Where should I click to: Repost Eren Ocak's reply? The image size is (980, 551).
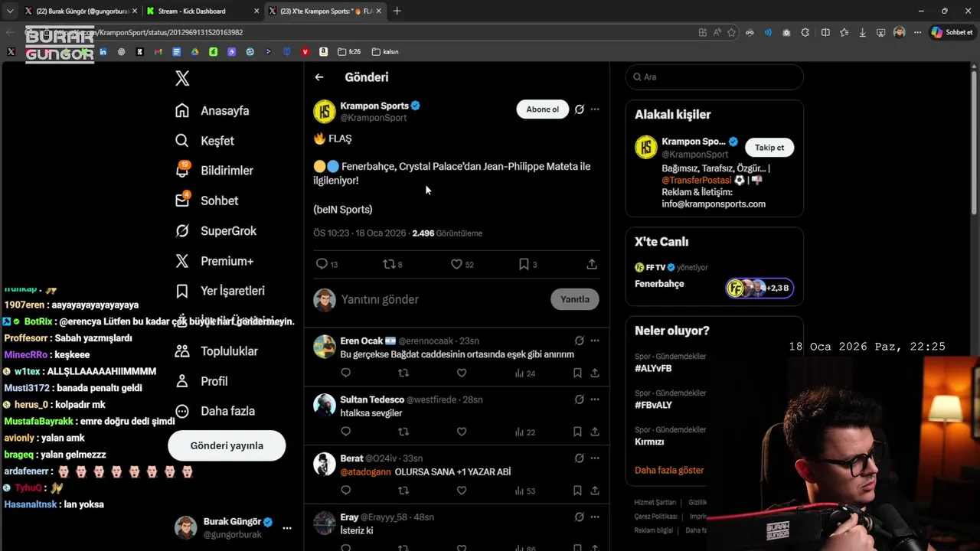(403, 373)
